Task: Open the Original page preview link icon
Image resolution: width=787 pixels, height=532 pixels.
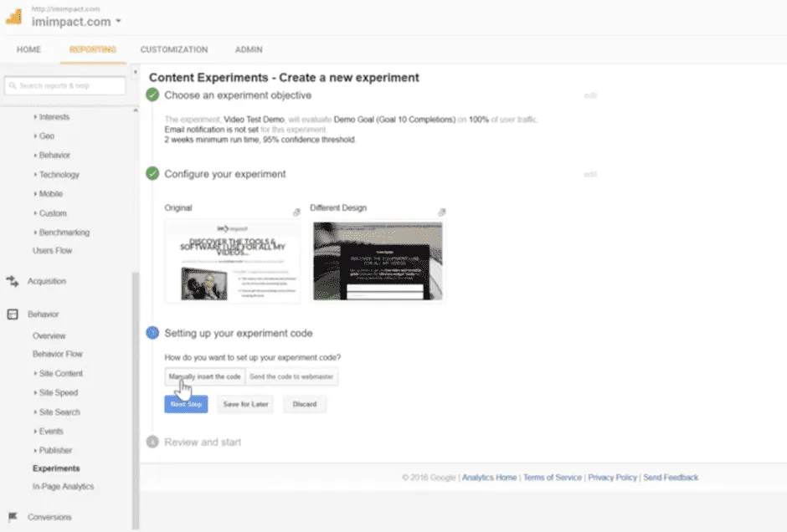Action: 296,212
